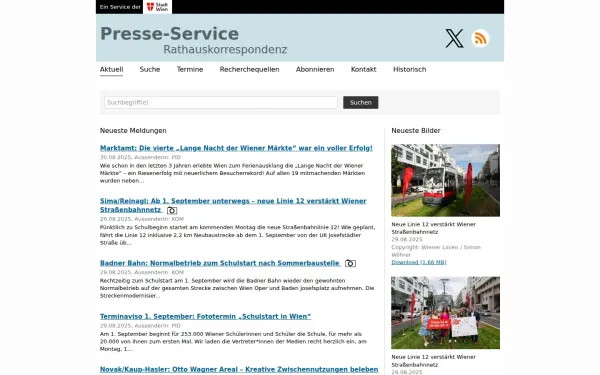Click the summary starting 'Pünktlich zu Schulbeginn'
Screen dimensions: 600x375
(237, 235)
